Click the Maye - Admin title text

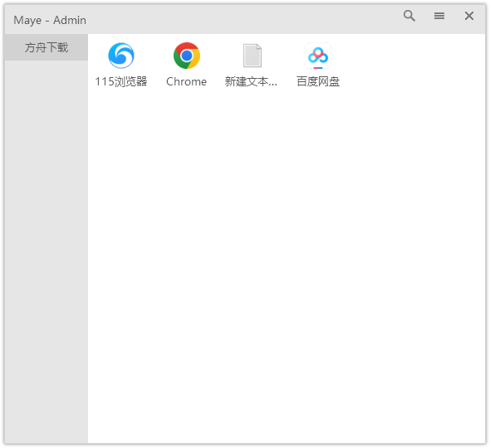(x=50, y=20)
